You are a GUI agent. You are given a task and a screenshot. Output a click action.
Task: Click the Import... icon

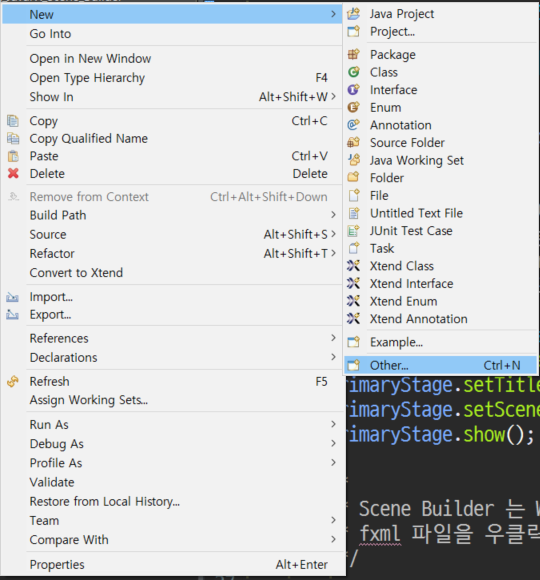[12, 297]
